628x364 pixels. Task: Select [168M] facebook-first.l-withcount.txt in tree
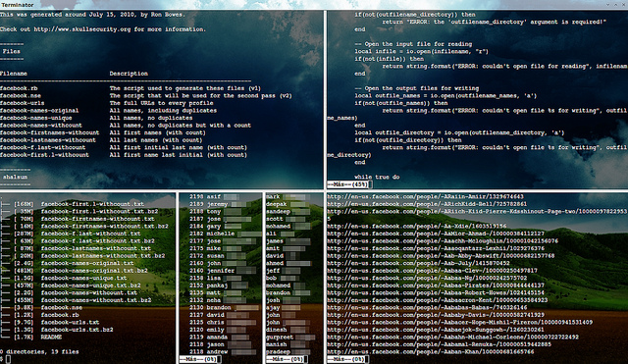[x=78, y=204]
